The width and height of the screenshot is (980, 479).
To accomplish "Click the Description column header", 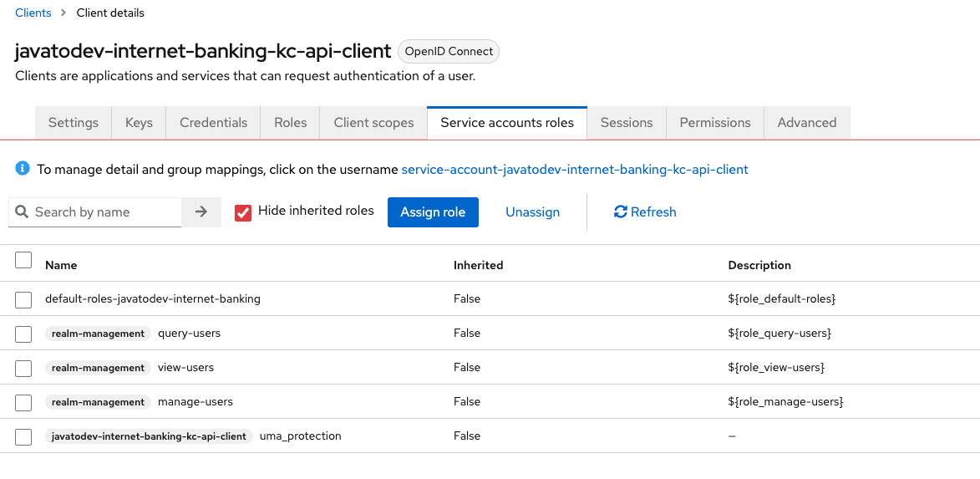I will click(759, 265).
